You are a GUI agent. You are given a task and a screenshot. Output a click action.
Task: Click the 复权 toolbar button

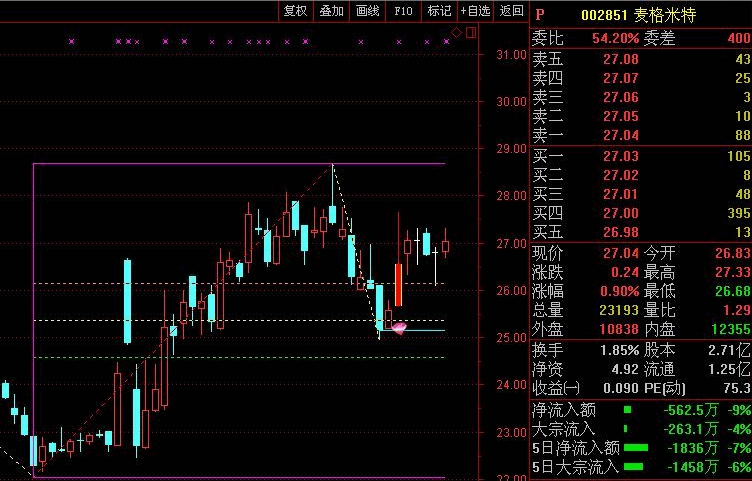click(x=295, y=11)
